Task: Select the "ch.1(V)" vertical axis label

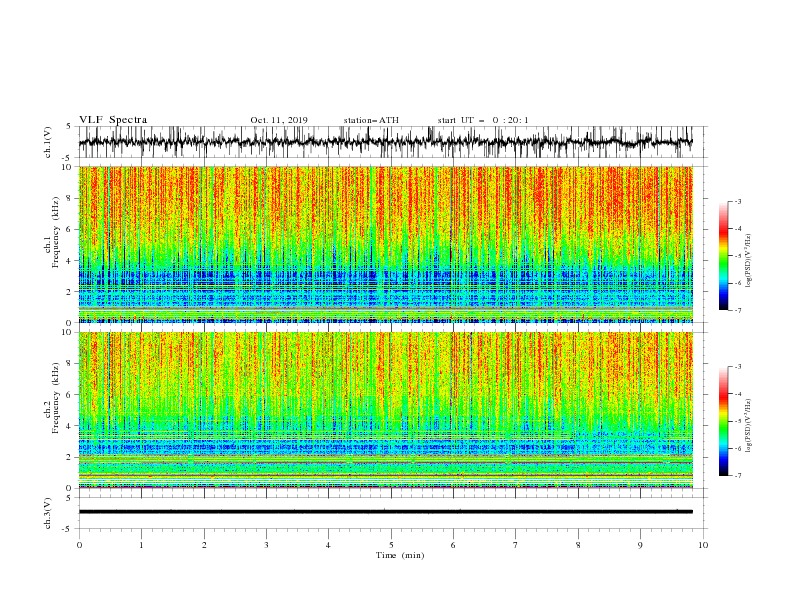Action: coord(48,142)
